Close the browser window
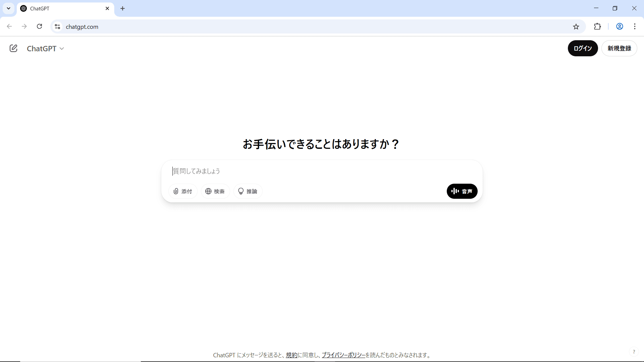This screenshot has height=362, width=644. pyautogui.click(x=634, y=8)
